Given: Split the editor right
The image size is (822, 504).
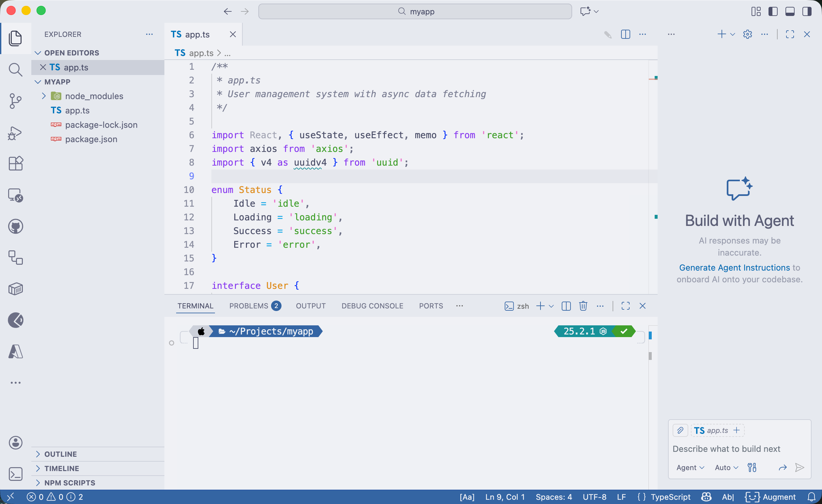Looking at the screenshot, I should coord(626,34).
